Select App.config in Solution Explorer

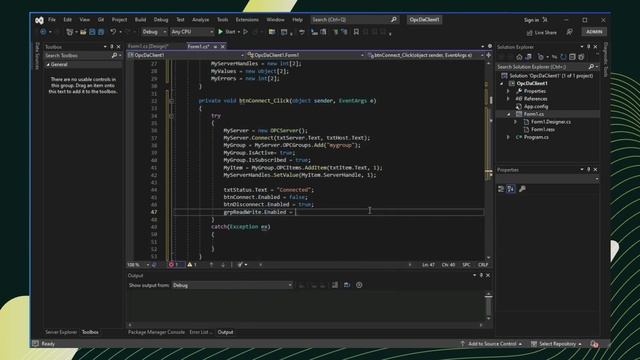tap(536, 107)
